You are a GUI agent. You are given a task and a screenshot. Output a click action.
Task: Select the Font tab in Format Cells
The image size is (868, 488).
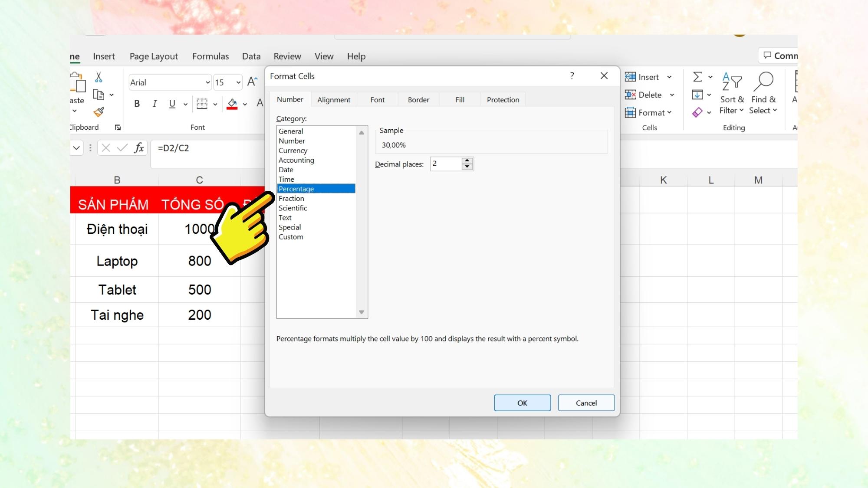coord(378,99)
